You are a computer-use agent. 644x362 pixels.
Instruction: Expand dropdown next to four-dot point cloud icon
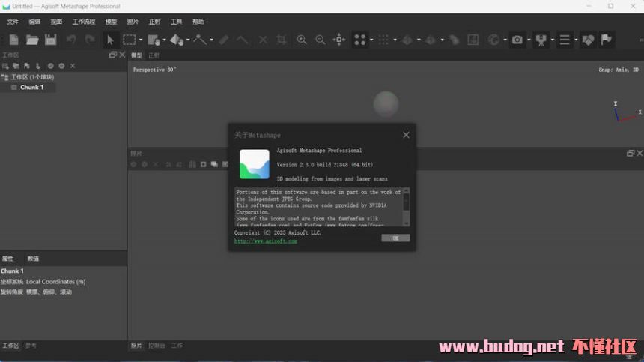(371, 40)
